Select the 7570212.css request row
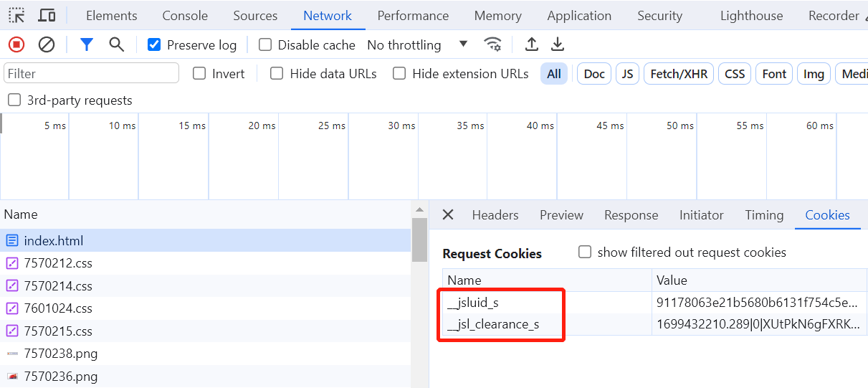This screenshot has width=868, height=388. pyautogui.click(x=58, y=262)
